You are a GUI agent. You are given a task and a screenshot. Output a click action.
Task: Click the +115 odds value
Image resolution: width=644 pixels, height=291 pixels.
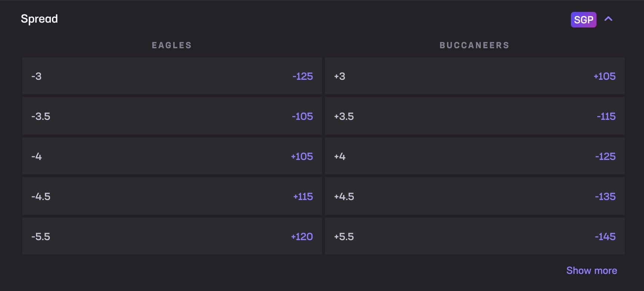(x=303, y=196)
